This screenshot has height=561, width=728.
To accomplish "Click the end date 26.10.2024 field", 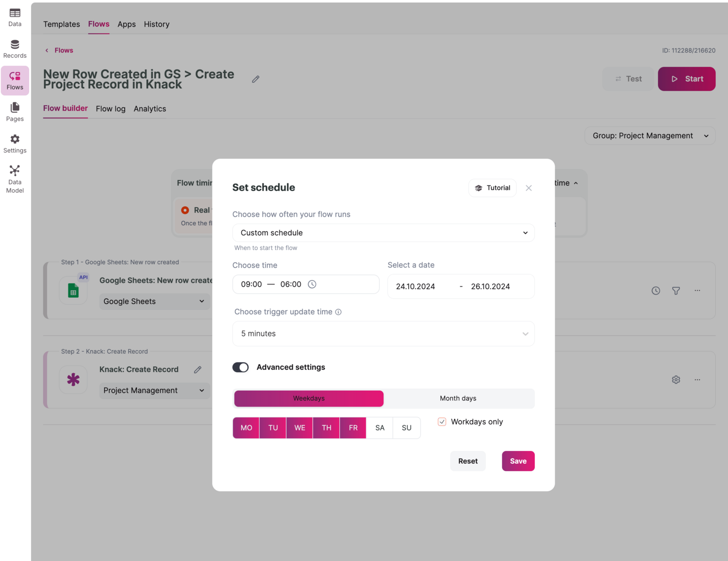I will pyautogui.click(x=490, y=286).
